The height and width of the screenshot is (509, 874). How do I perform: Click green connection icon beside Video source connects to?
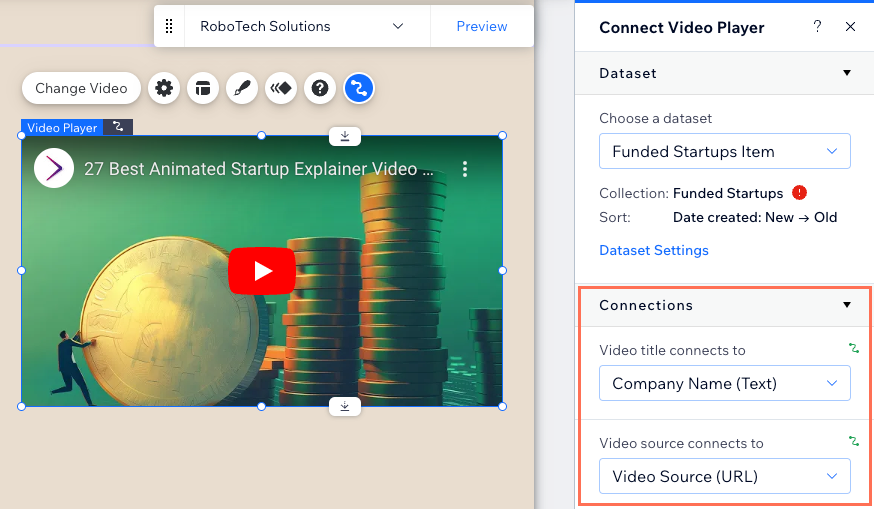(853, 442)
